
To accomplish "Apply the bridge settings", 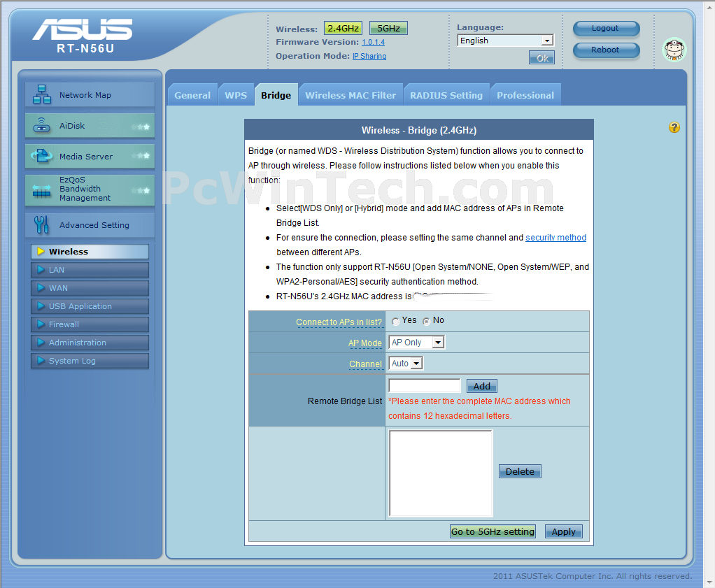I will pos(564,531).
